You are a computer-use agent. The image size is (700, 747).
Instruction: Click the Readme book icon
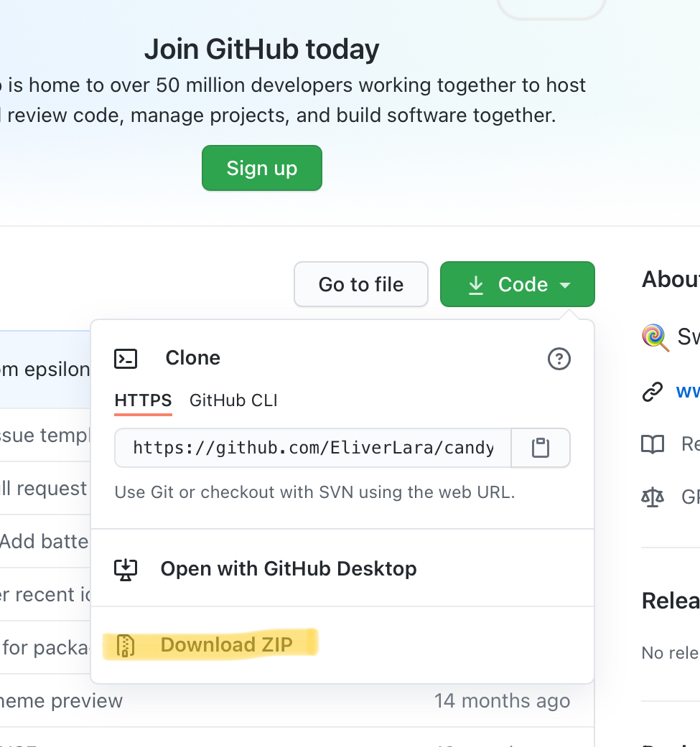[652, 445]
